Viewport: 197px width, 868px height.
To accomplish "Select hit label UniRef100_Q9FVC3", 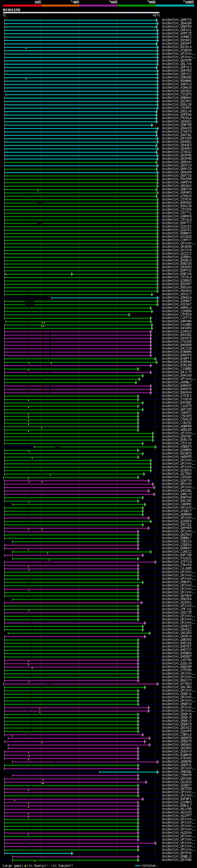I will click(177, 67).
